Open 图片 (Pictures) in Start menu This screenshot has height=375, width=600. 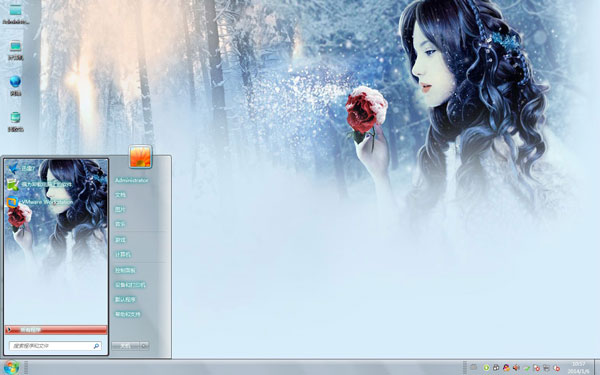(x=120, y=209)
